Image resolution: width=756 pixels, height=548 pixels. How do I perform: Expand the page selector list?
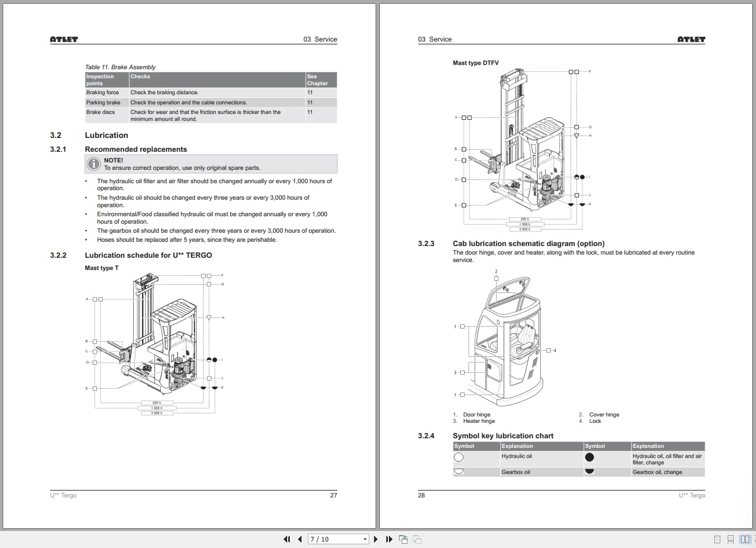(364, 539)
